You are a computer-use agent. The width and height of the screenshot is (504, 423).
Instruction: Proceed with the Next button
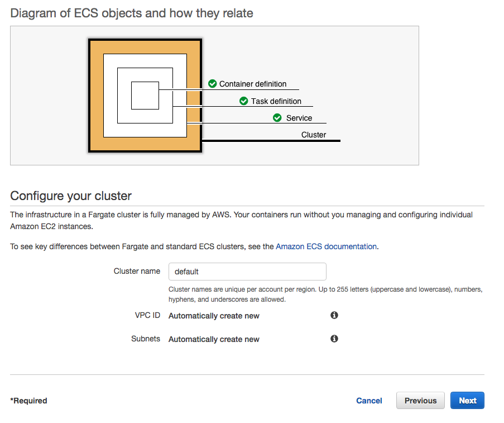[x=467, y=401]
